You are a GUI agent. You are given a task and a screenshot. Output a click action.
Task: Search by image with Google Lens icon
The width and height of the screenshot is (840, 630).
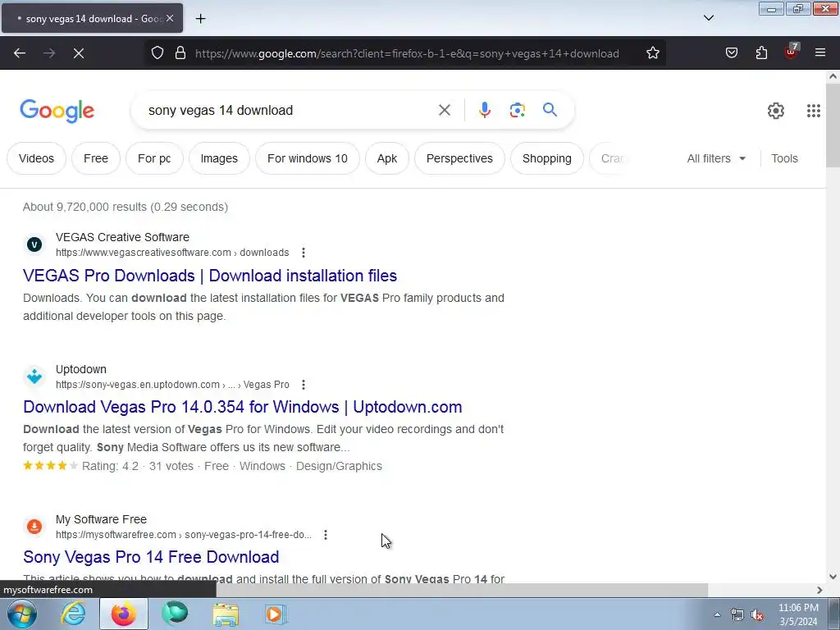pyautogui.click(x=517, y=111)
